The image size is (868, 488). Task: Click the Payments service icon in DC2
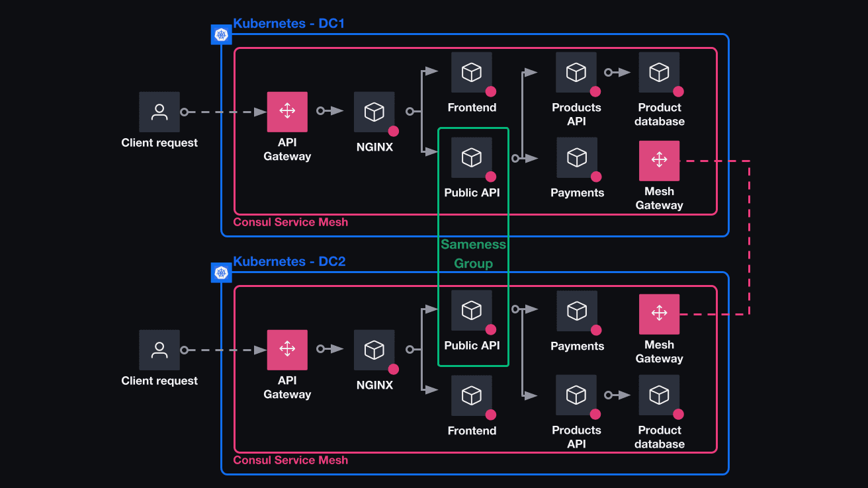pyautogui.click(x=577, y=311)
